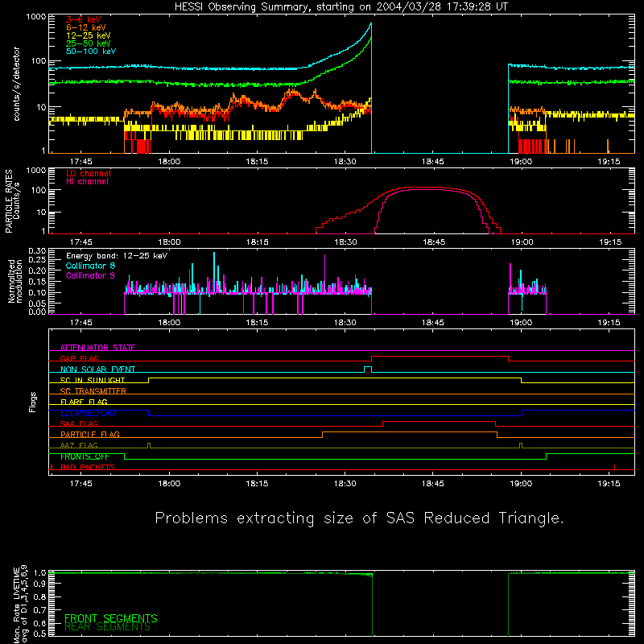This screenshot has height=644, width=644.
Task: Click the HESSI Observing Summary title text
Action: pyautogui.click(x=341, y=6)
